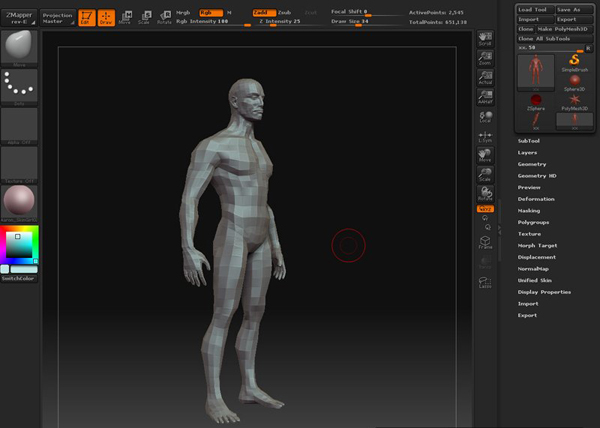Click the Actual size icon
The width and height of the screenshot is (600, 428).
pos(485,78)
